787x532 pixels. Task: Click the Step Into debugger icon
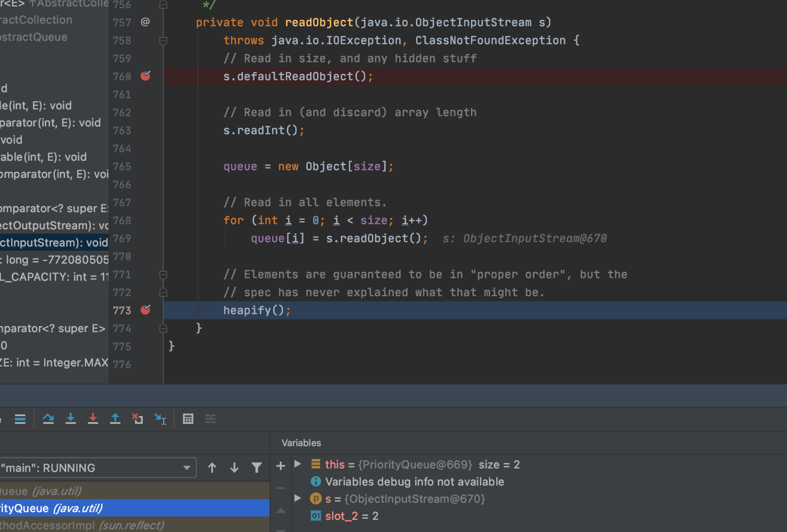71,419
